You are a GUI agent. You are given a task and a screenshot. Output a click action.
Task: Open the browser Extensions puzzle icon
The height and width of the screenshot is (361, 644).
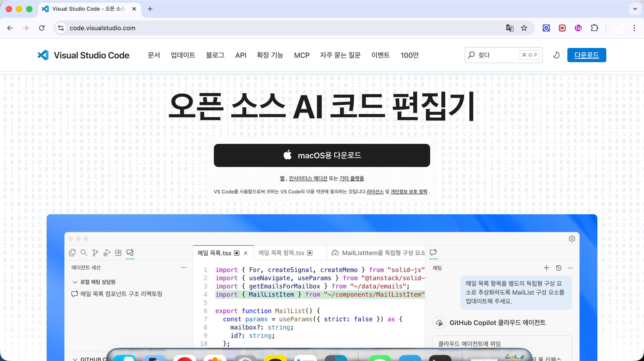pos(594,28)
